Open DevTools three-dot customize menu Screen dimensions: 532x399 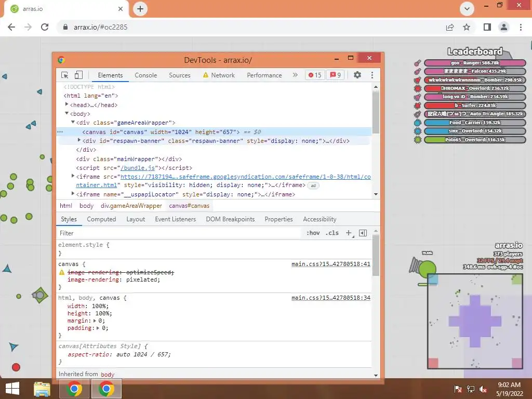pyautogui.click(x=372, y=75)
